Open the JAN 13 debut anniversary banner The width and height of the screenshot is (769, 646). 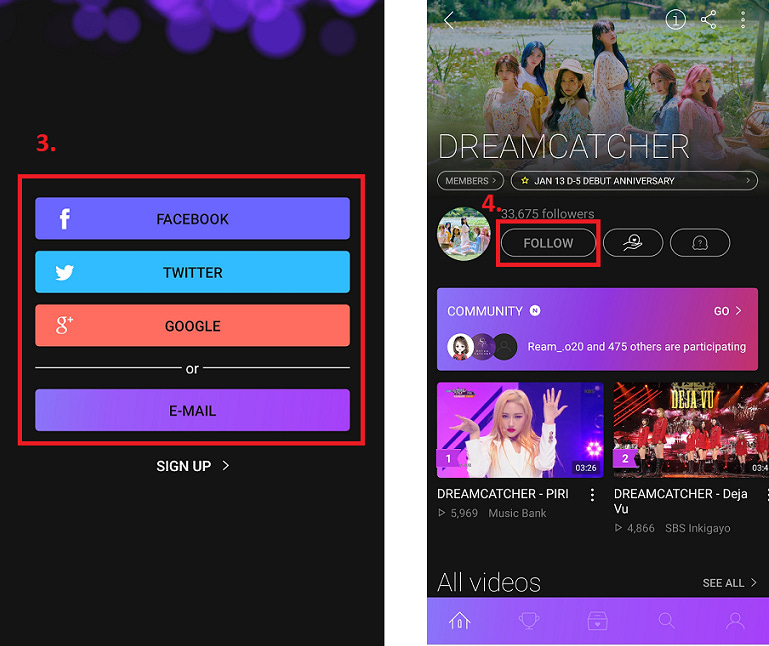click(634, 181)
